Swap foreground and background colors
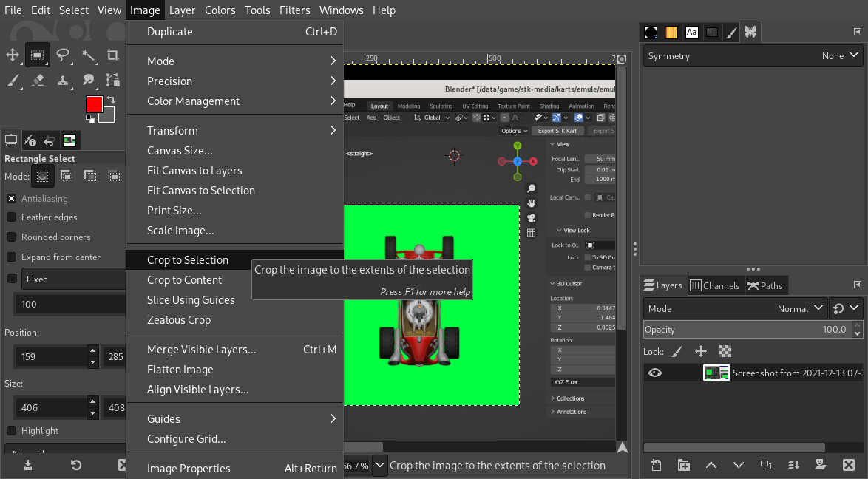This screenshot has width=868, height=479. pos(111,100)
